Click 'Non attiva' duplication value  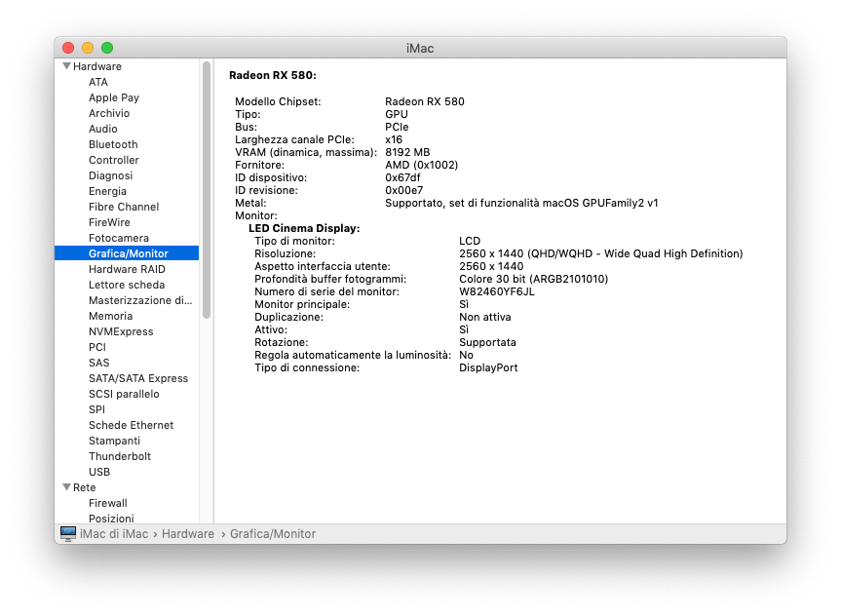click(x=485, y=317)
